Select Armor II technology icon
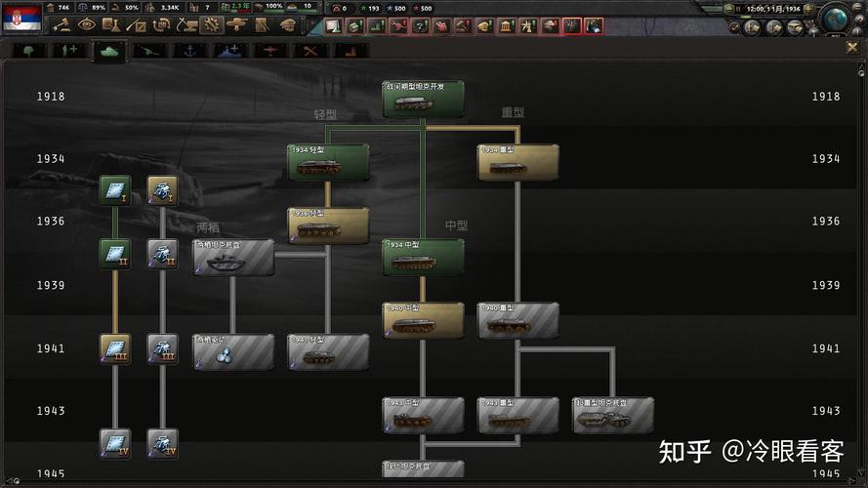The image size is (868, 488). (115, 254)
